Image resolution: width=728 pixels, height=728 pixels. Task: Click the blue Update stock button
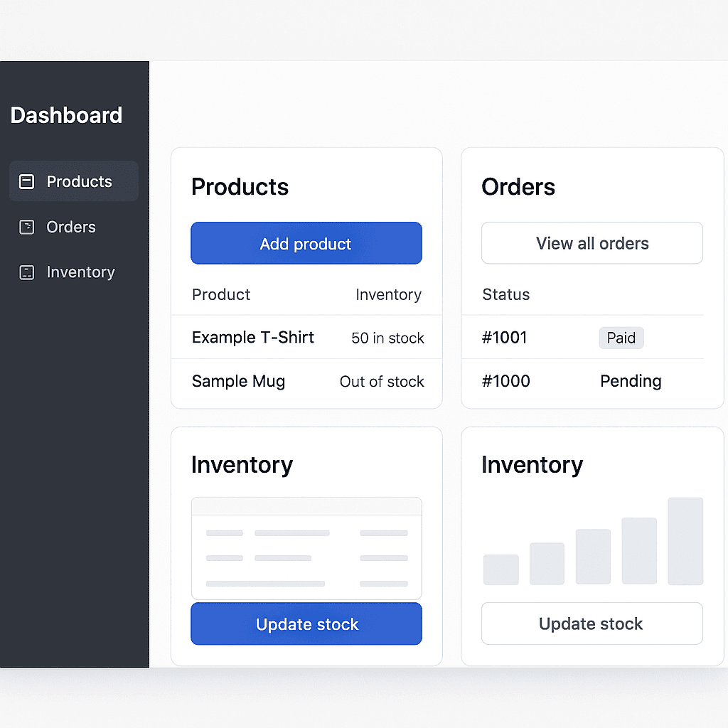pyautogui.click(x=306, y=623)
